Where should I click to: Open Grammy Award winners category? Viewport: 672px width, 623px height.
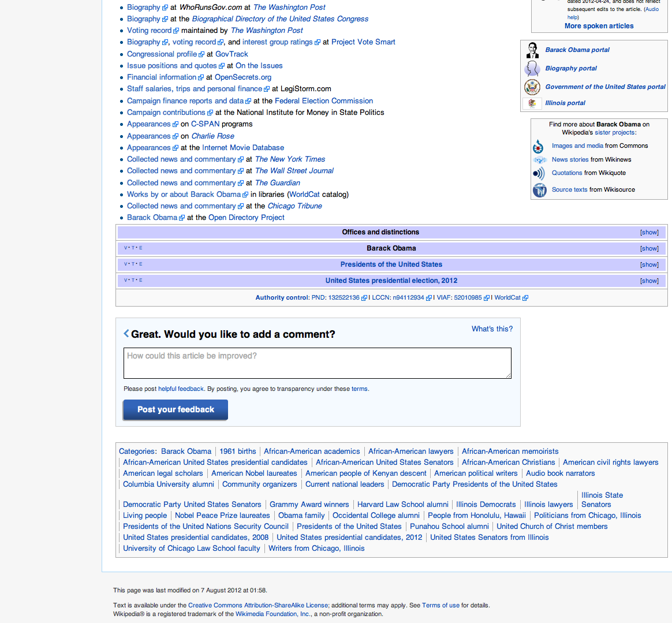pyautogui.click(x=309, y=505)
